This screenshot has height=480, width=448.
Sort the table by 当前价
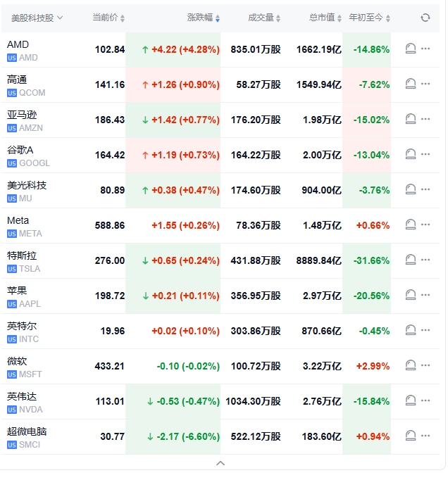click(x=109, y=18)
